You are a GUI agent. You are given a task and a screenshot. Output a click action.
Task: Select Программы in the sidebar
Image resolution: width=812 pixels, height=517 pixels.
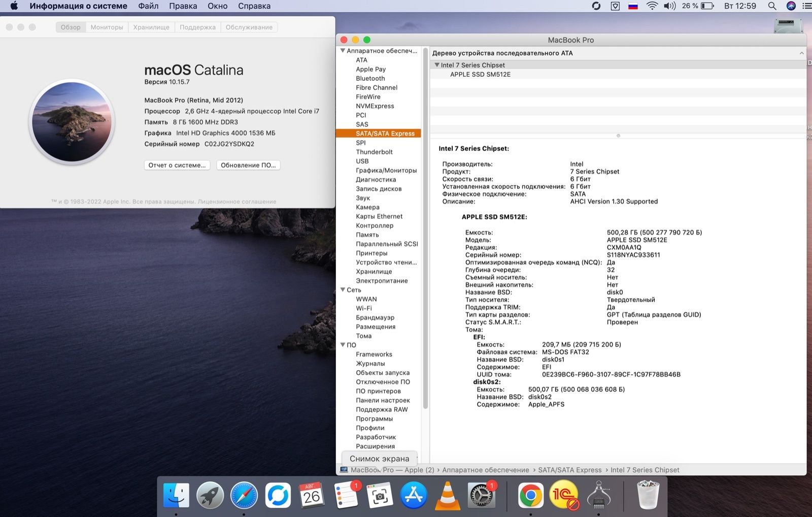click(x=374, y=418)
